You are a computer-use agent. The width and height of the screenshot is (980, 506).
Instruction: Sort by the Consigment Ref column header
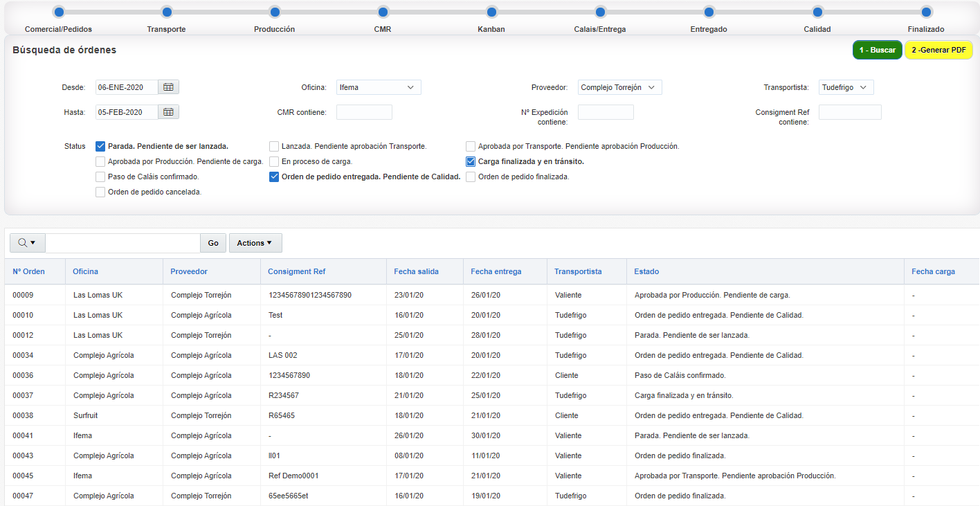pyautogui.click(x=296, y=271)
